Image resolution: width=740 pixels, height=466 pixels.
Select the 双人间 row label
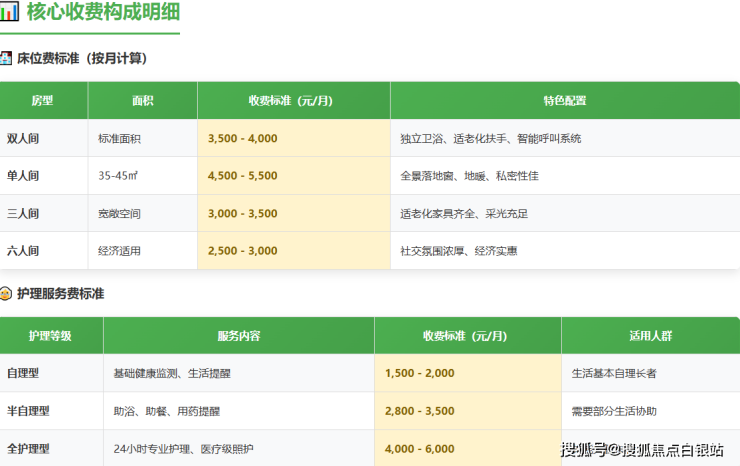[23, 138]
